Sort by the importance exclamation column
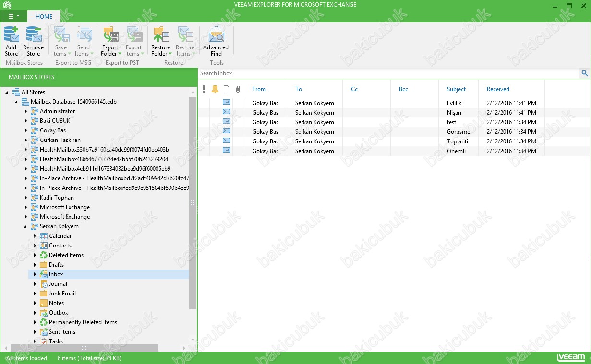This screenshot has width=591, height=364. 204,89
